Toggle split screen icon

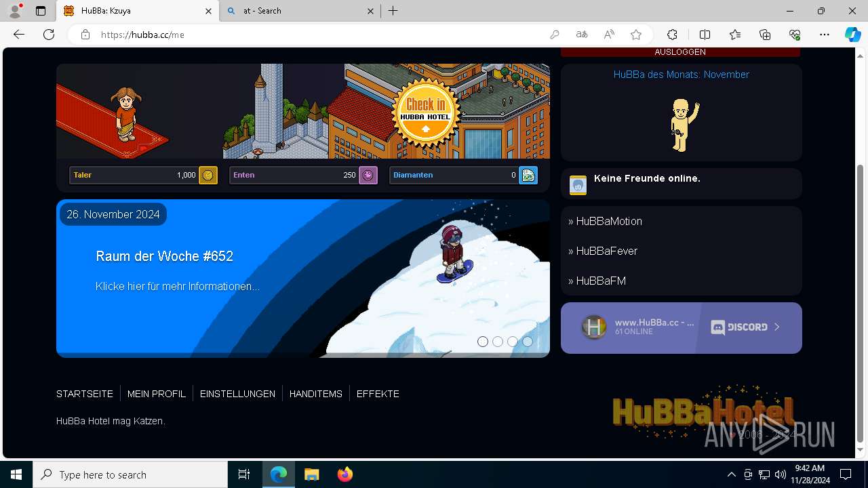click(x=705, y=35)
